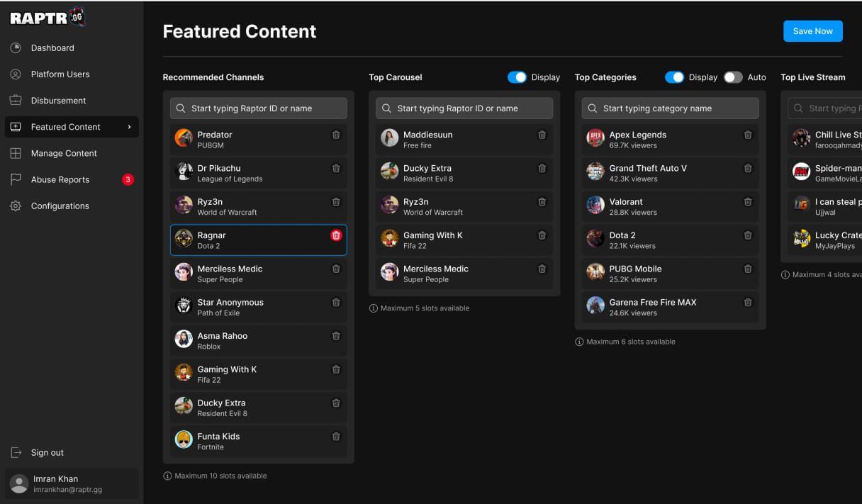
Task: Toggle Top Categories Display switch
Action: click(674, 77)
